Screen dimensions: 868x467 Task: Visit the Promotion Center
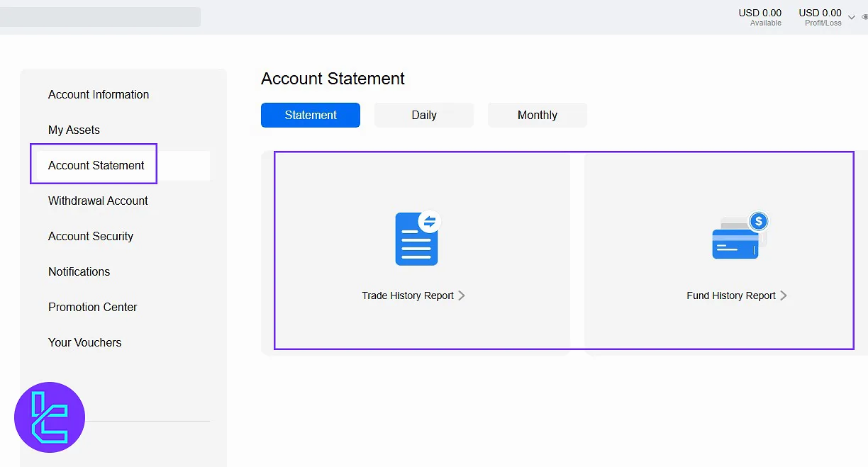point(92,307)
